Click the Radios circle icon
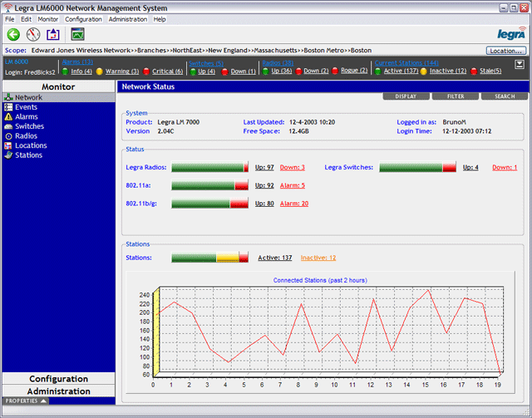 8,136
